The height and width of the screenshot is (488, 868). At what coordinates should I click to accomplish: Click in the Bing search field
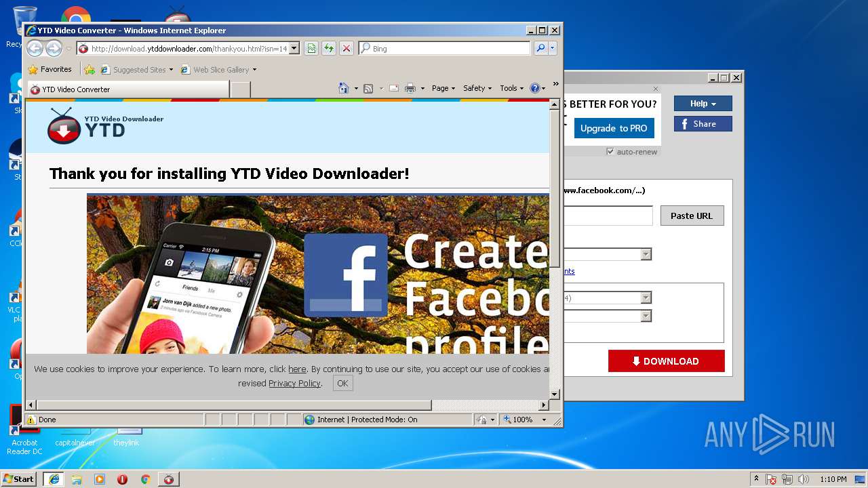pos(450,48)
